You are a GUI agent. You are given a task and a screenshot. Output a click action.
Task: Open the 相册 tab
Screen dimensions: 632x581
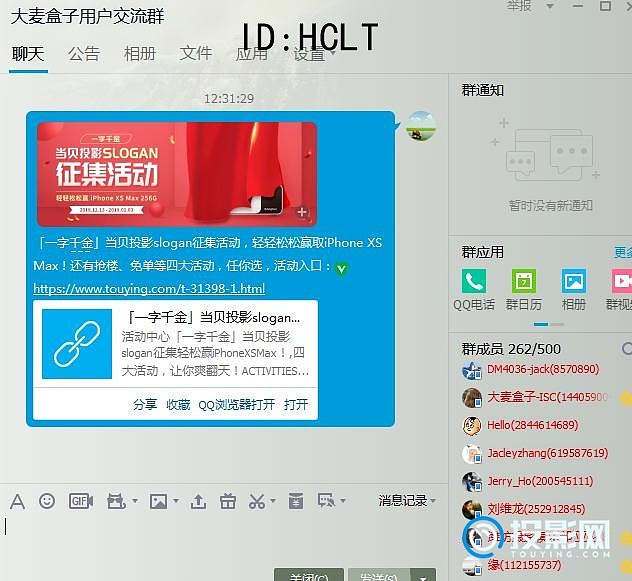click(140, 54)
